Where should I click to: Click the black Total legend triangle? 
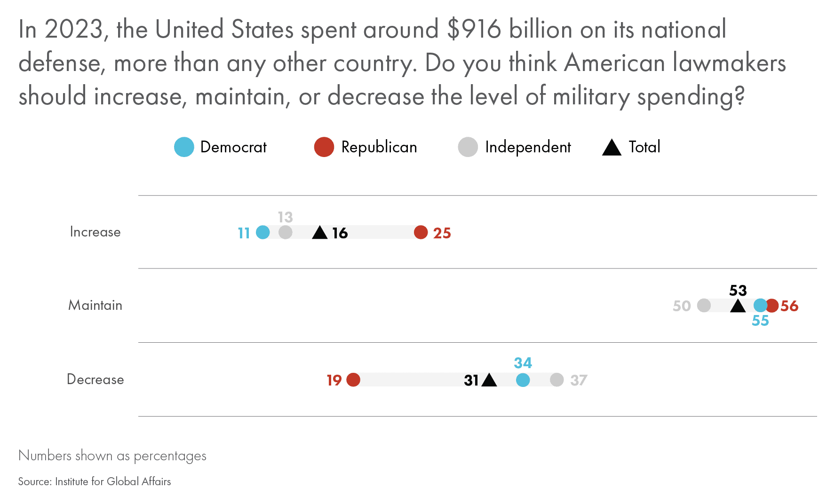point(612,148)
